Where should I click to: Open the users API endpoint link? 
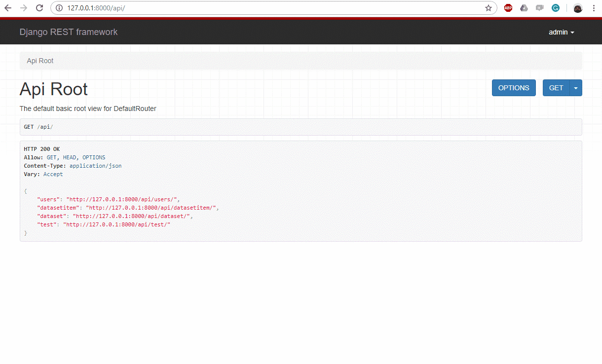tap(121, 199)
